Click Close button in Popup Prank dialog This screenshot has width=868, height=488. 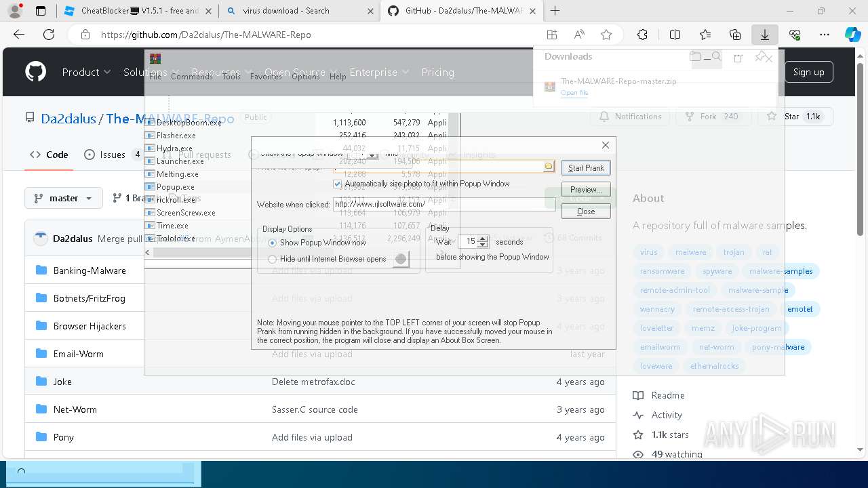pyautogui.click(x=586, y=211)
